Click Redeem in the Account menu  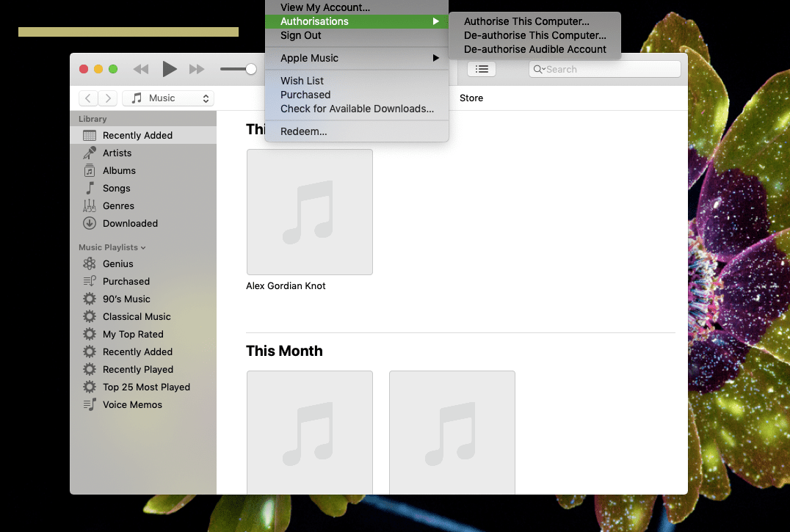coord(303,131)
